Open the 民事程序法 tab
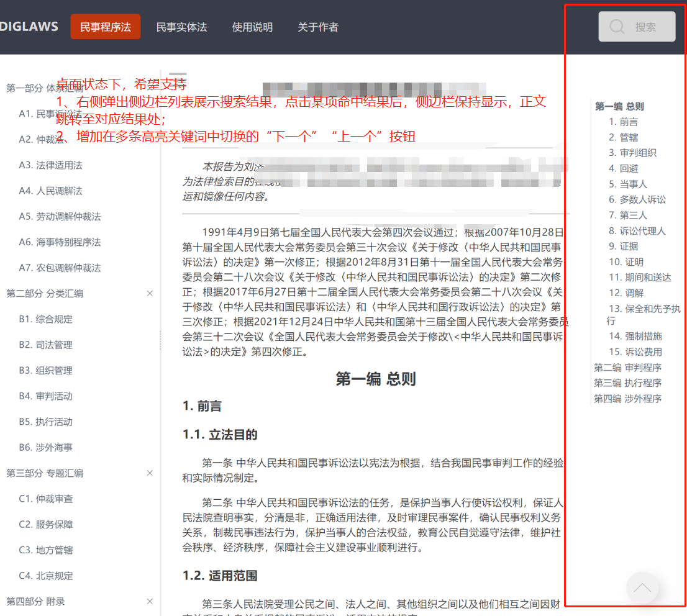Viewport: 687px width, 616px height. pos(106,27)
